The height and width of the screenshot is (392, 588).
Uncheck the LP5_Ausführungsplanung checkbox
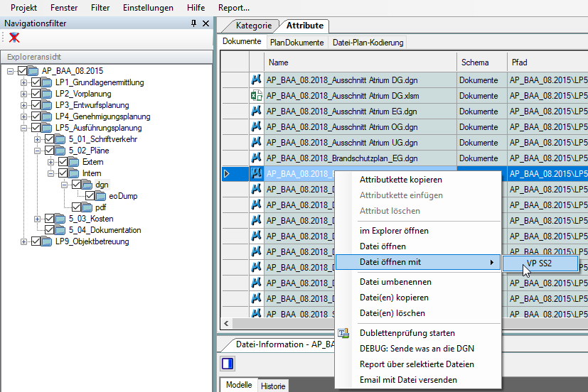(36, 128)
